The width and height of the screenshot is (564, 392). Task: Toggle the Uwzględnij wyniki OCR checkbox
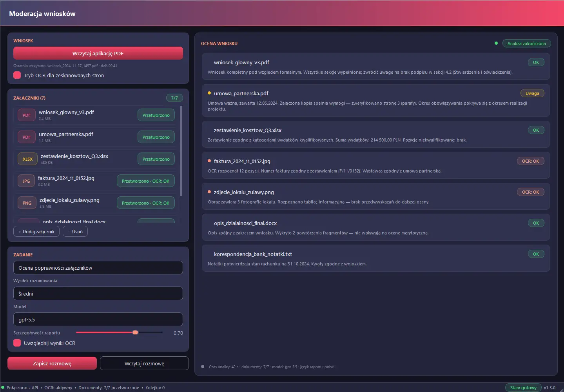pyautogui.click(x=17, y=343)
